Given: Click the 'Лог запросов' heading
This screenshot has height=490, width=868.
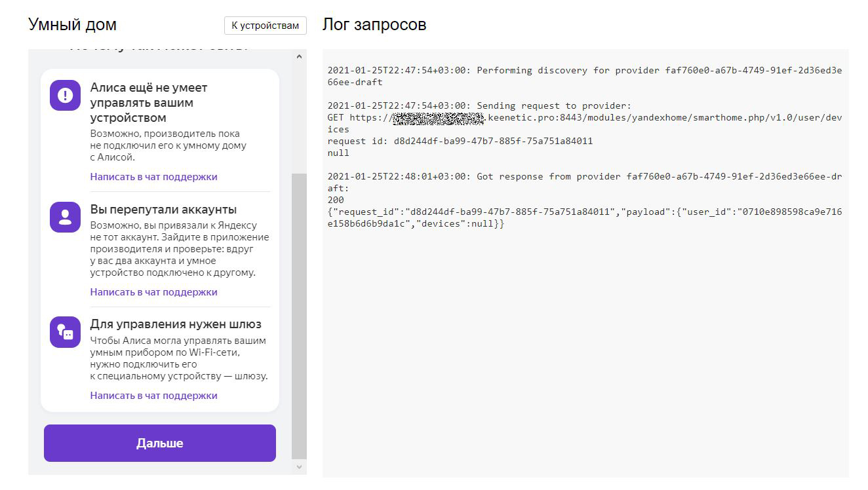Looking at the screenshot, I should point(374,25).
